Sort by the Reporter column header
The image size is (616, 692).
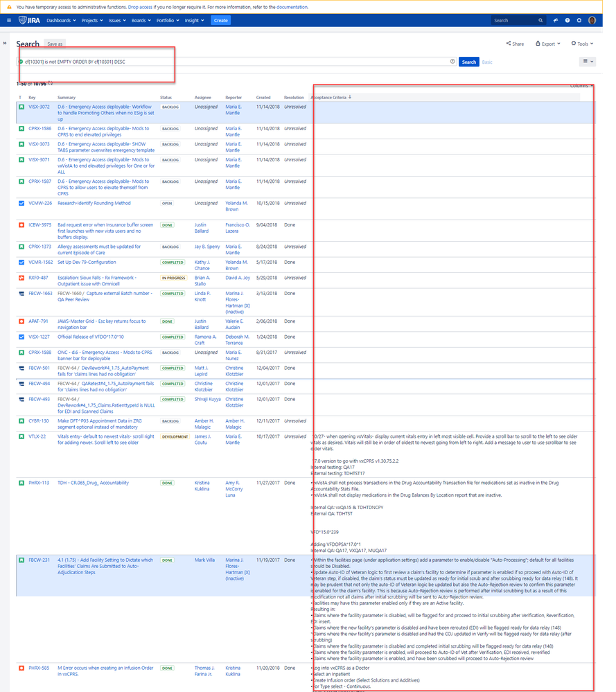234,98
